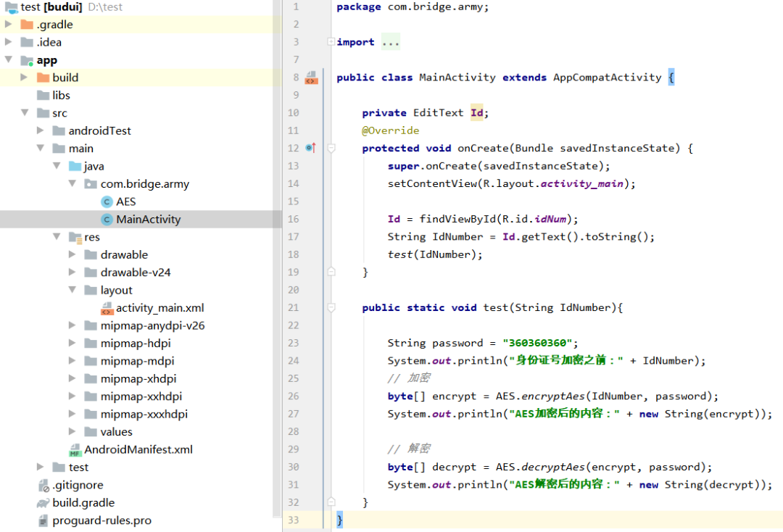Click the related XML file gutter icon on line 8

pos(311,78)
